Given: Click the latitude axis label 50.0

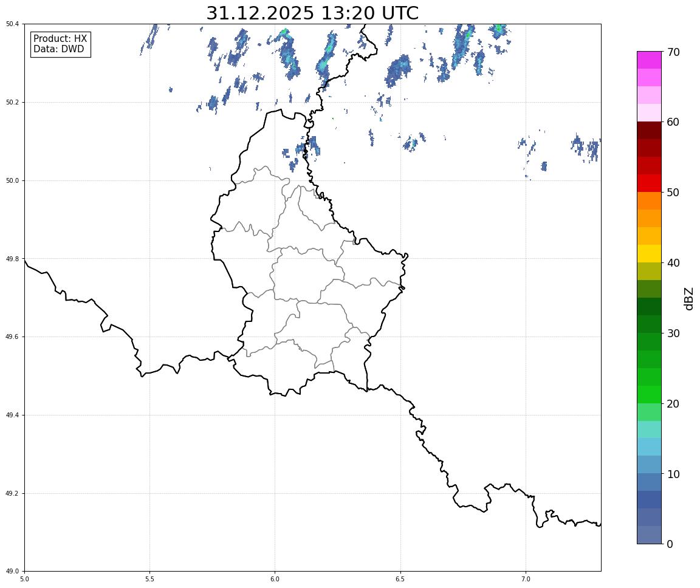Looking at the screenshot, I should click(12, 180).
